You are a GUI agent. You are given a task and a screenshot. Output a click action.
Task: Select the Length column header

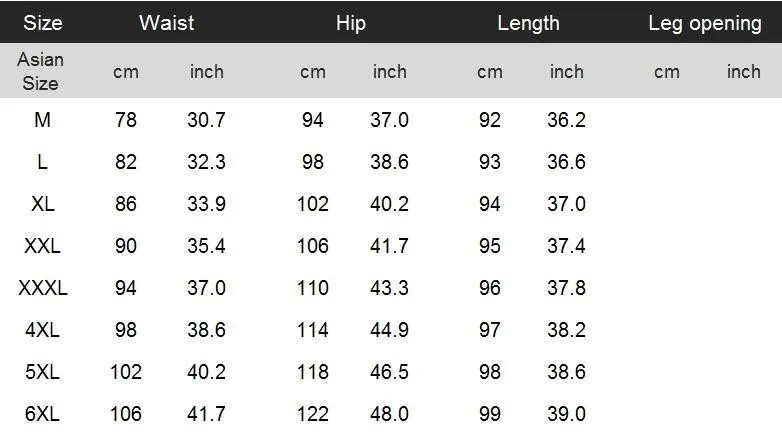click(x=528, y=23)
